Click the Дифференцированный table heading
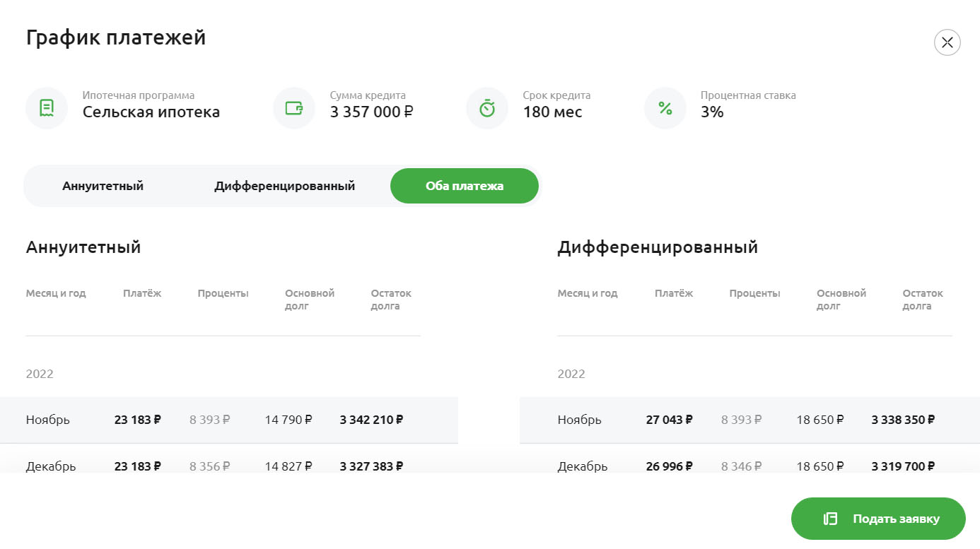The image size is (980, 549). point(658,247)
